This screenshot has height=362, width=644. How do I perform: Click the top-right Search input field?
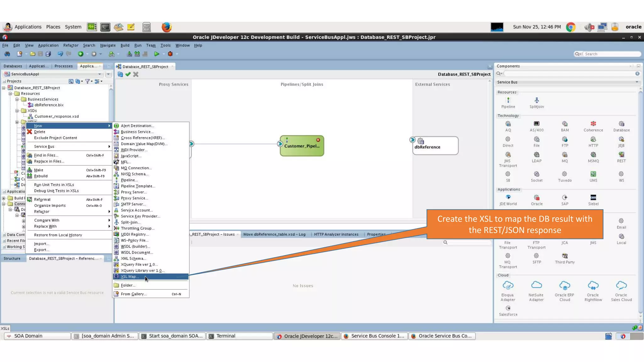point(611,54)
